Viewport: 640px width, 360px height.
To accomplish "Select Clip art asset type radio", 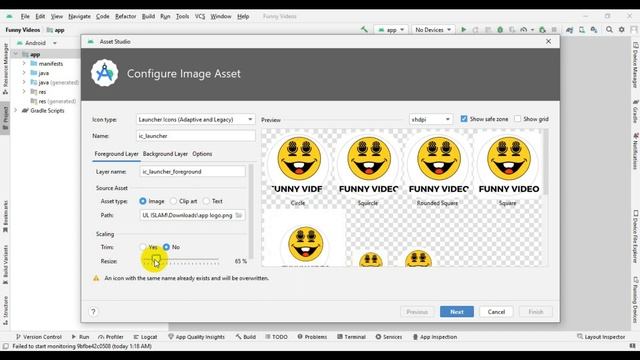I will pyautogui.click(x=173, y=201).
